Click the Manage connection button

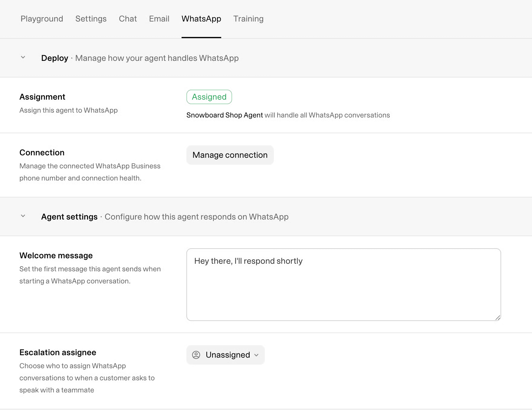click(x=230, y=155)
